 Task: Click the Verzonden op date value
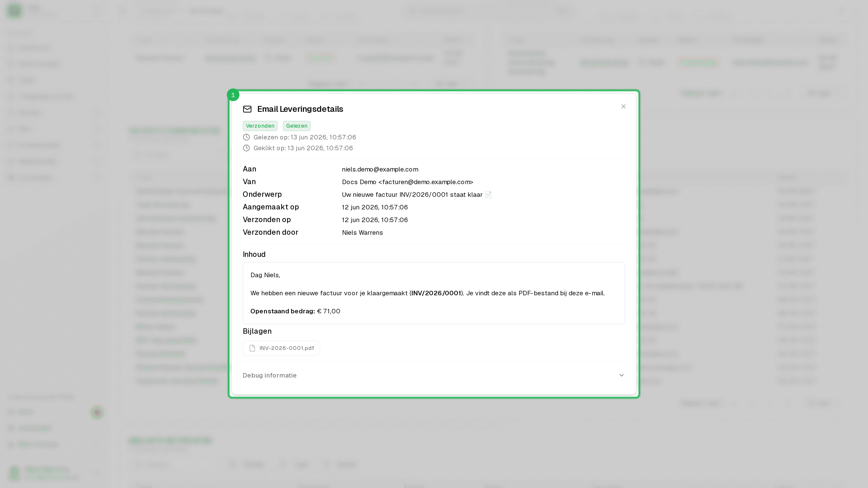click(375, 220)
